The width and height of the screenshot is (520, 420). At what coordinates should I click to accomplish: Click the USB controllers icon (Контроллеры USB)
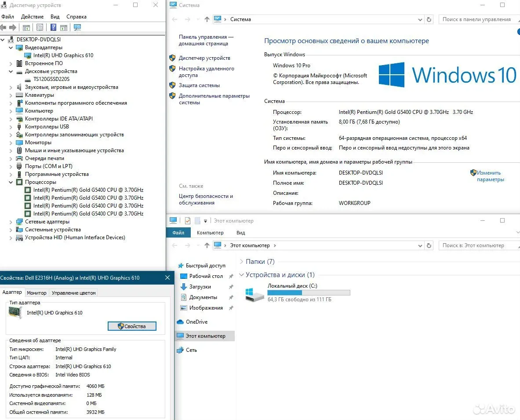coord(20,127)
